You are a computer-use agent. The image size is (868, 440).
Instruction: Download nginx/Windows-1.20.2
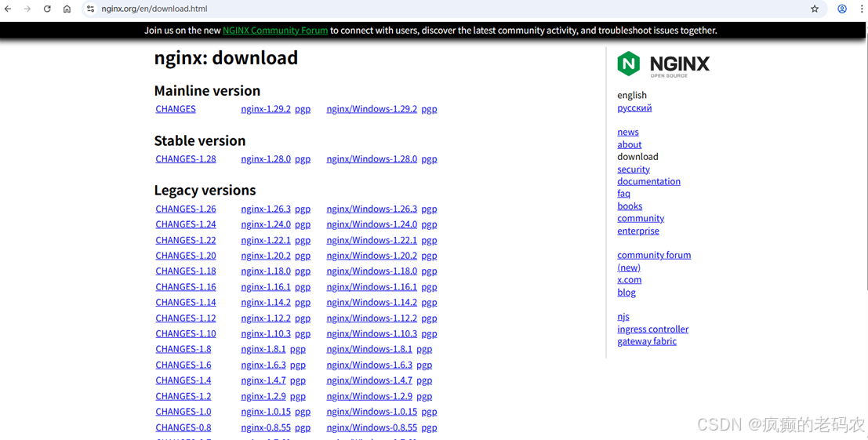372,256
